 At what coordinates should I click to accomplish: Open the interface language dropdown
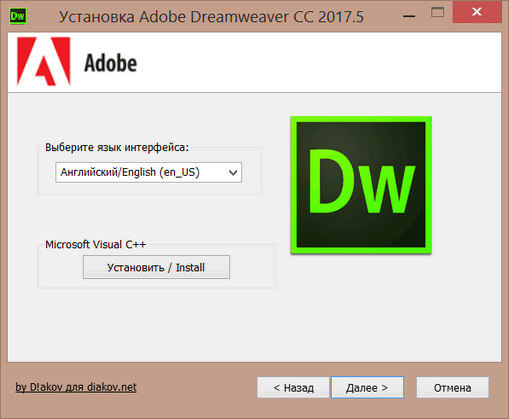[x=148, y=172]
